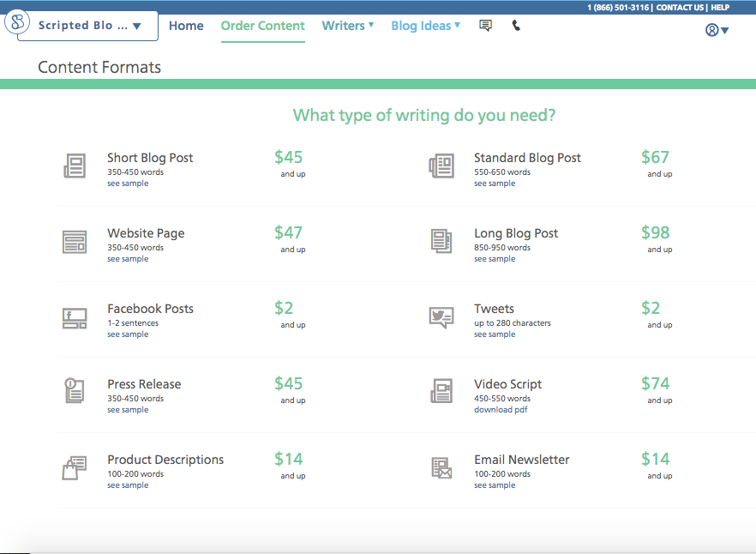The height and width of the screenshot is (554, 756).
Task: Open the user account profile icon
Action: [x=711, y=30]
